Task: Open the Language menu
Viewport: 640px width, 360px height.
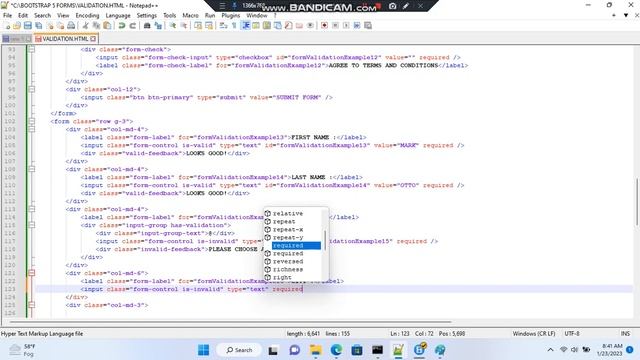Action: coord(118,16)
